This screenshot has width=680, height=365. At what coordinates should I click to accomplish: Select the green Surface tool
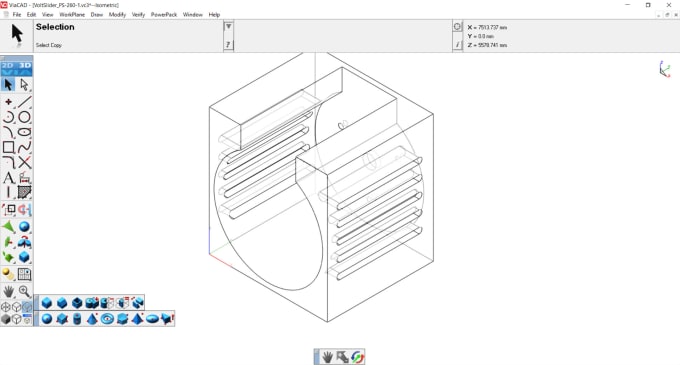(x=8, y=227)
